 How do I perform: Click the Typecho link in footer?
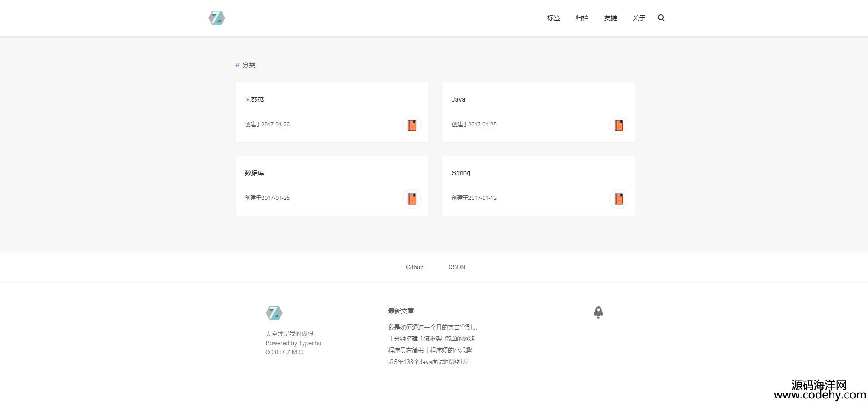click(x=310, y=343)
